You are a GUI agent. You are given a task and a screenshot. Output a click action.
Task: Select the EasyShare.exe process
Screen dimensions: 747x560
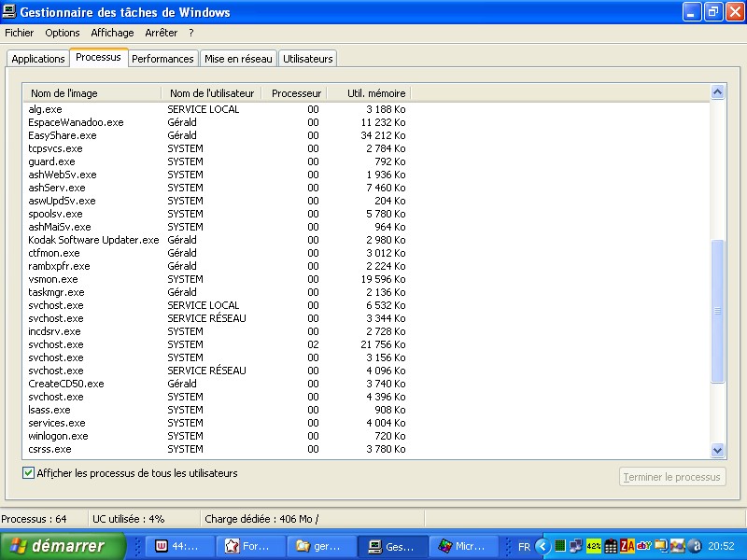click(x=217, y=135)
